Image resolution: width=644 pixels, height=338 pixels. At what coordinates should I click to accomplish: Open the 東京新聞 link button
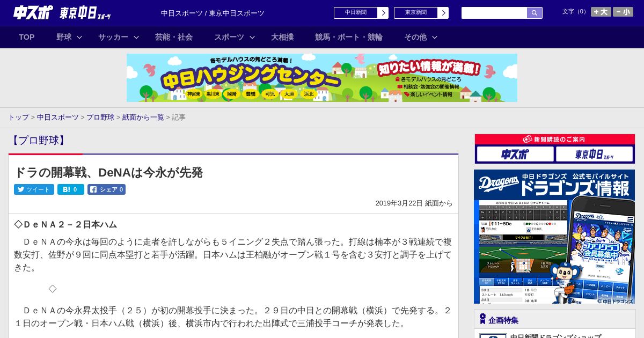tap(416, 13)
